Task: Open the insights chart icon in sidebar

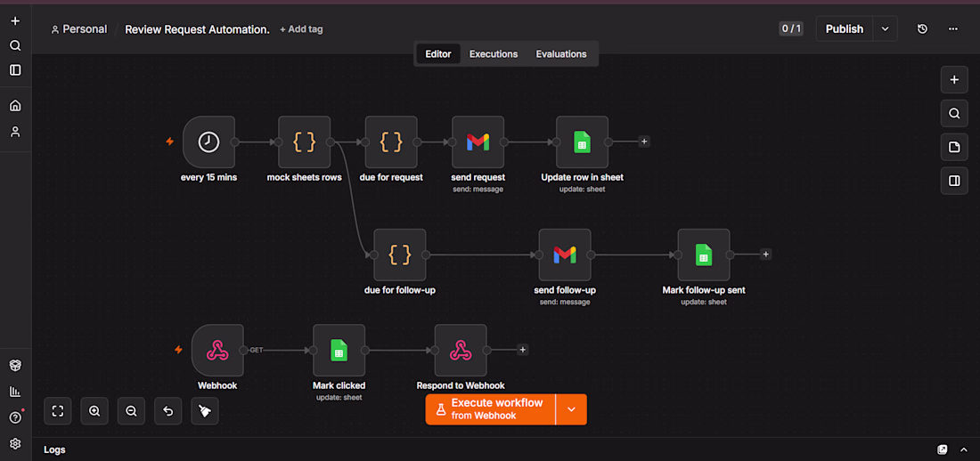Action: click(x=16, y=392)
